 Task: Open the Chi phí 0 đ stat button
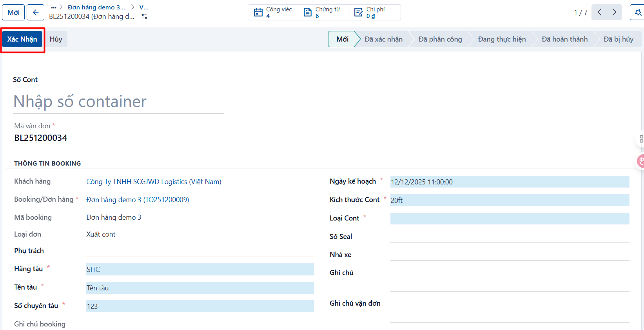click(375, 12)
